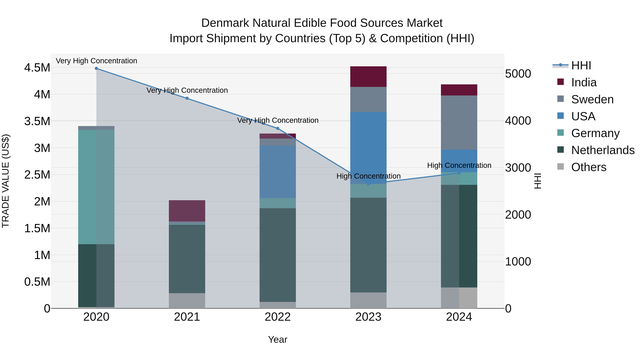Click the 2024 Germany bar segment
Viewport: 644px width, 362px height.
(x=459, y=179)
